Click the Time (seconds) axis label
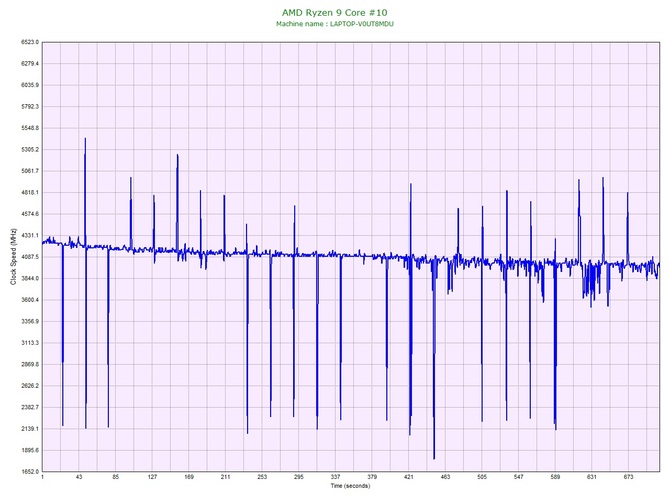This screenshot has width=670, height=503. point(350,486)
